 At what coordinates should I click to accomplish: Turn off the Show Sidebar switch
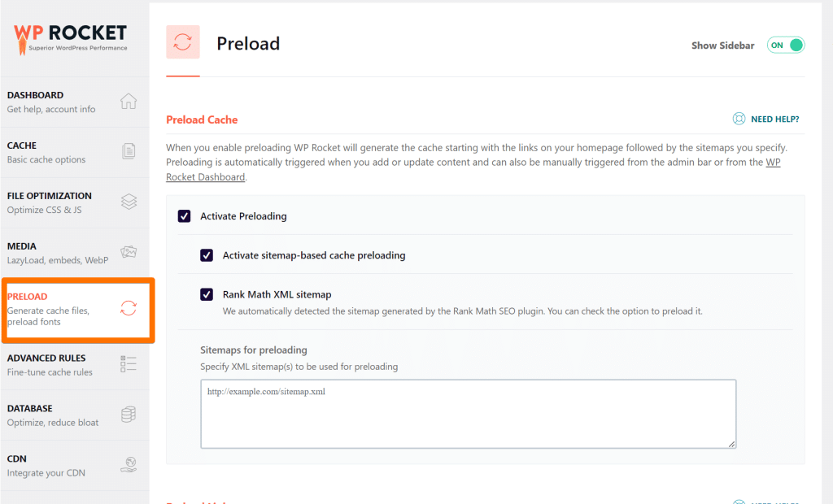(785, 46)
